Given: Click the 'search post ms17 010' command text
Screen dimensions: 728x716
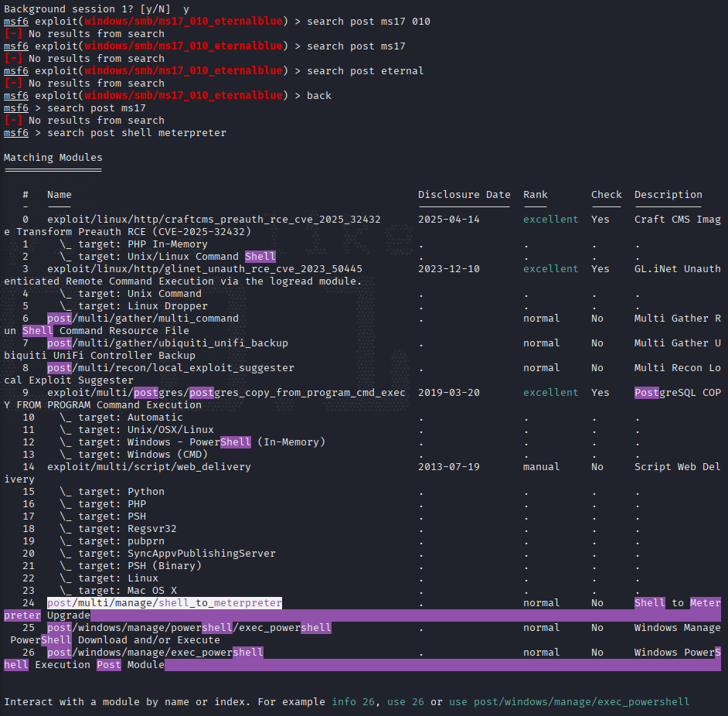Looking at the screenshot, I should click(369, 22).
